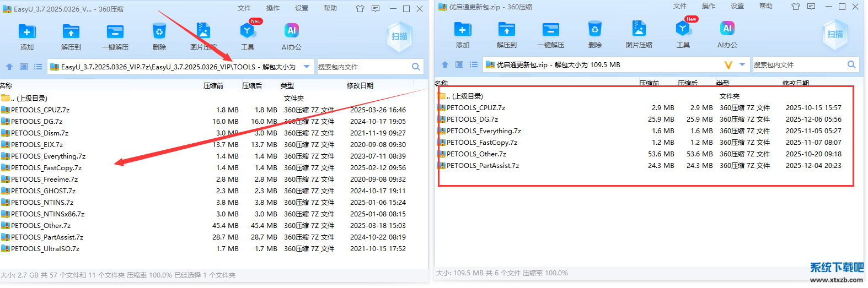The image size is (868, 288).
Task: Click Extract To icon in EasyU window
Action: point(71,31)
